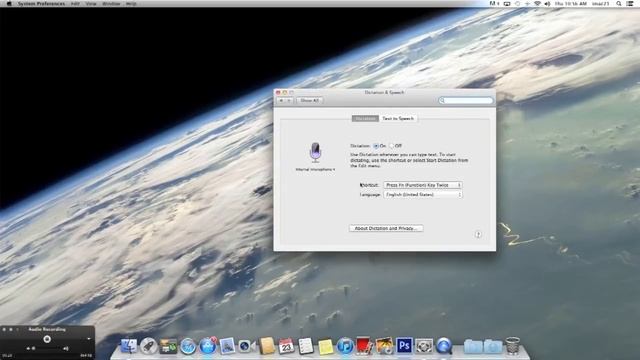Click the clock in menu bar
Image resolution: width=640 pixels, height=360 pixels.
click(571, 3)
